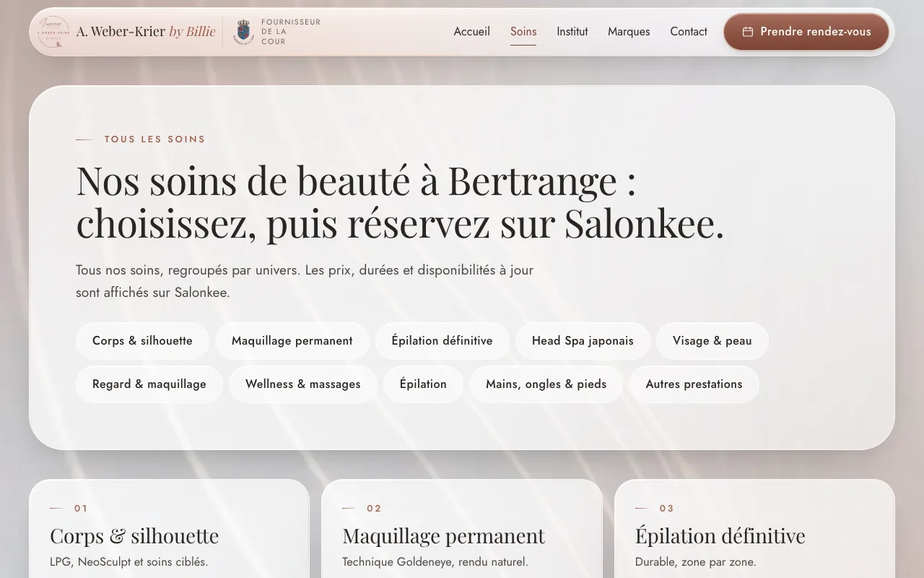Click the text Durable, zone par zone

(x=696, y=562)
